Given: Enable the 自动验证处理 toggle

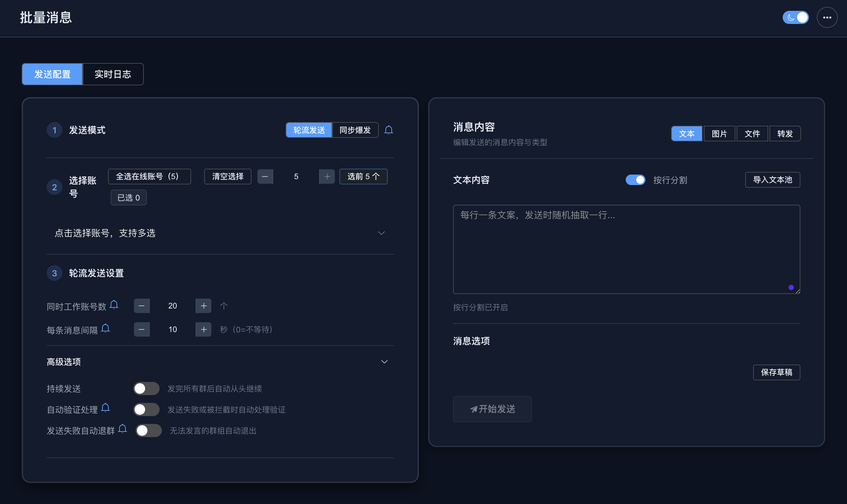Looking at the screenshot, I should tap(146, 409).
